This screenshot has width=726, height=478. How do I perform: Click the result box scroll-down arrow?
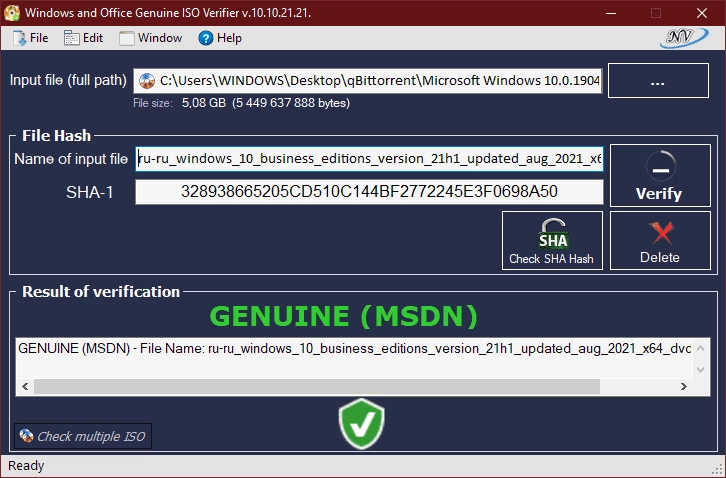coord(701,369)
